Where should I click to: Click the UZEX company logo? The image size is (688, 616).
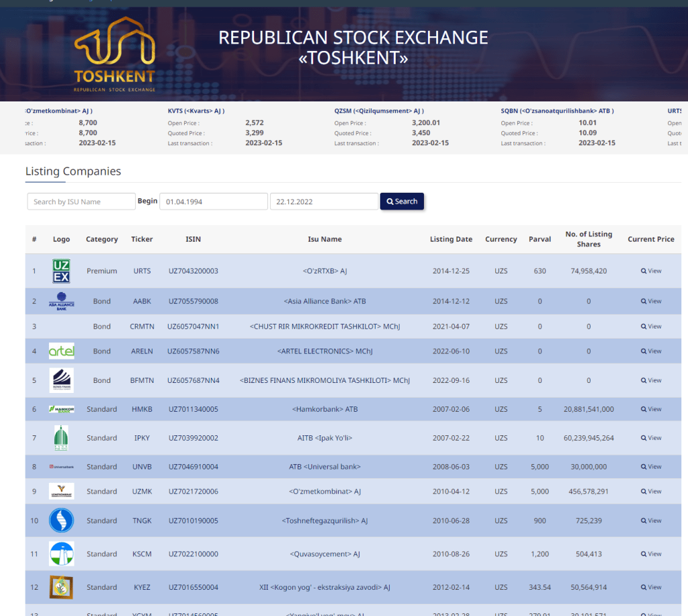point(61,271)
